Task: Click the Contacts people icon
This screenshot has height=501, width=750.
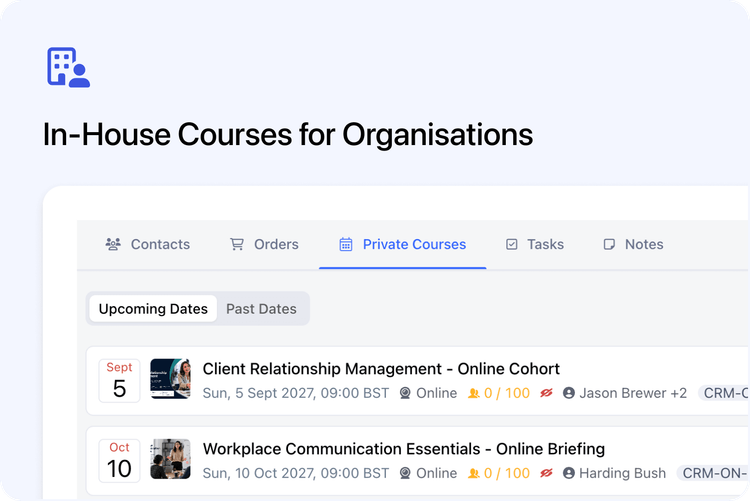Action: click(x=113, y=244)
